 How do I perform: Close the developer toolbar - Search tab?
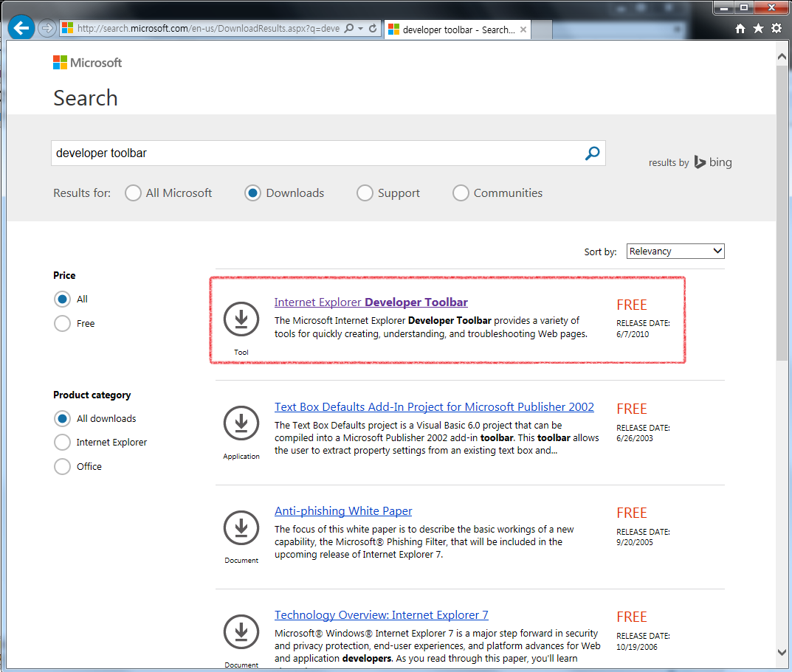coord(523,30)
